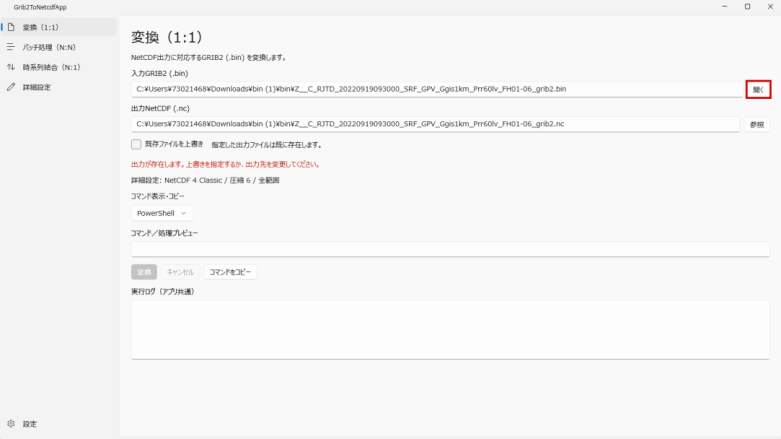Go to 時系列結合（N:1）page
781x439 pixels.
[59, 67]
